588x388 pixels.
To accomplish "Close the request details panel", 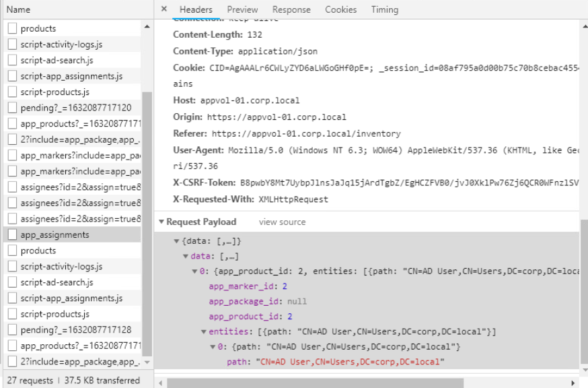I will tap(164, 9).
